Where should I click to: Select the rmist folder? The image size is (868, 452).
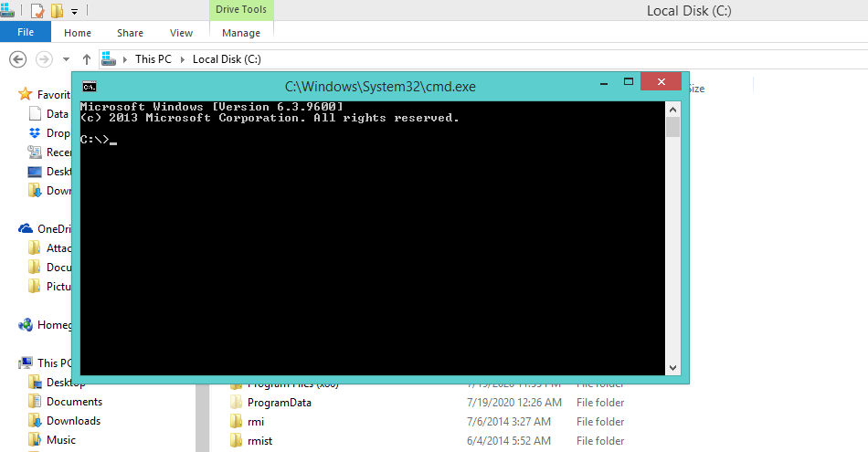[259, 441]
